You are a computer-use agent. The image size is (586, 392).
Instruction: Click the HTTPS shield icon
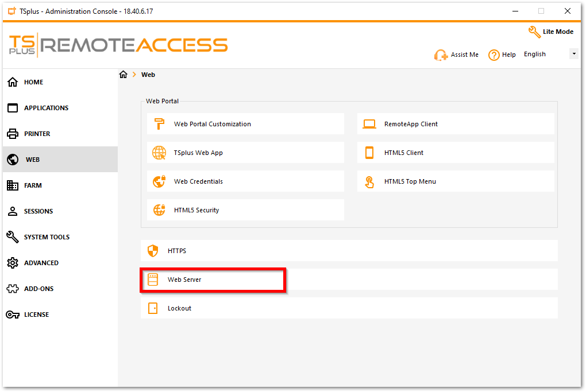(x=153, y=251)
